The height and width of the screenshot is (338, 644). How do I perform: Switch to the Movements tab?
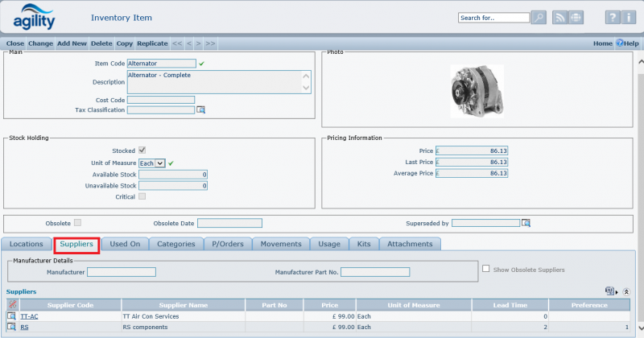[281, 244]
